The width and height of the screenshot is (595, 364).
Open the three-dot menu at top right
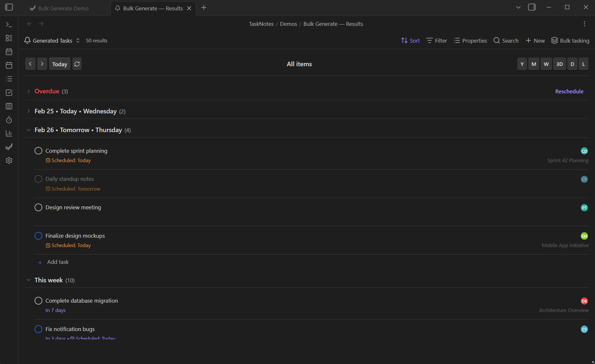[584, 24]
